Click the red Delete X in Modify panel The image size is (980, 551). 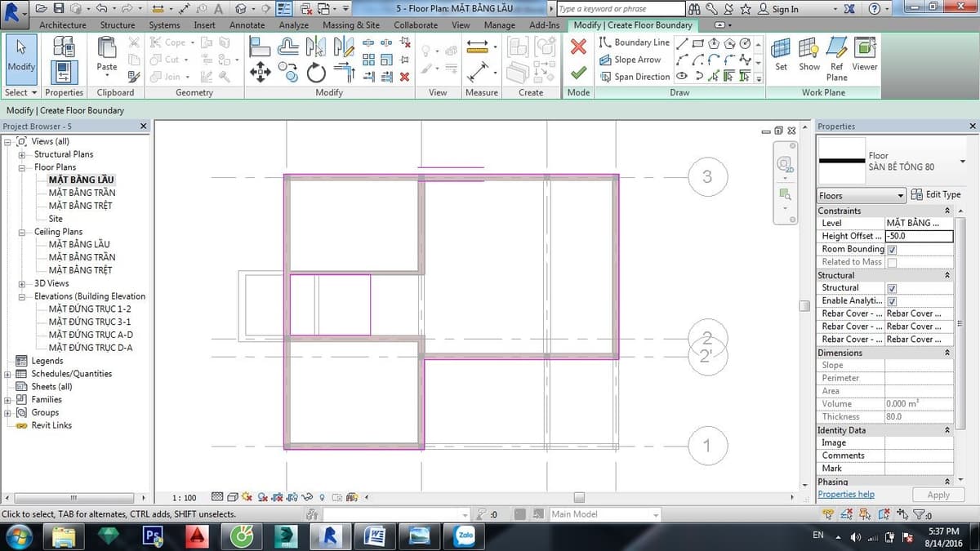(x=404, y=76)
